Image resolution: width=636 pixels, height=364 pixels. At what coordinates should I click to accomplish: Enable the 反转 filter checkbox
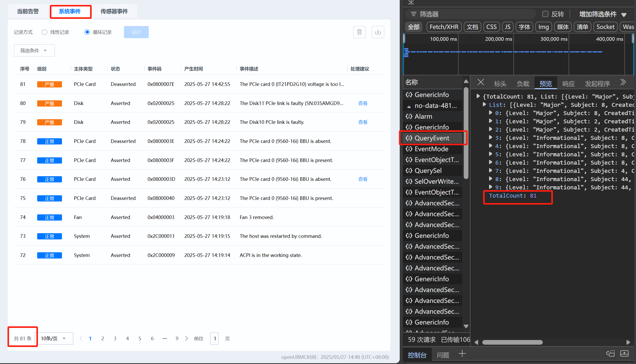pos(545,14)
